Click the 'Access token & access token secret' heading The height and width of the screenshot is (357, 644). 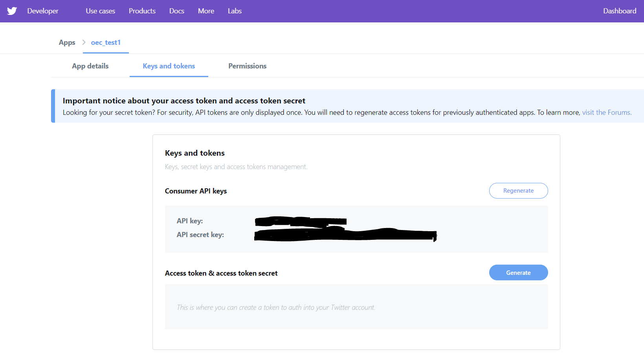pos(221,273)
